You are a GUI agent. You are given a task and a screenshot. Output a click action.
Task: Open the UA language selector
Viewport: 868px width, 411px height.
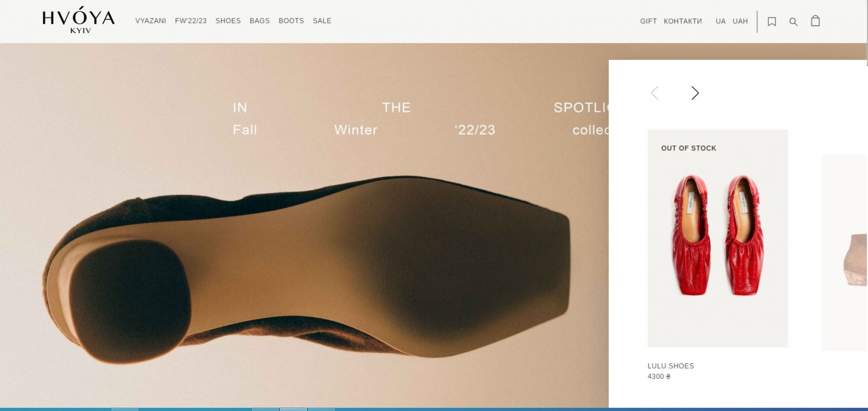tap(720, 21)
